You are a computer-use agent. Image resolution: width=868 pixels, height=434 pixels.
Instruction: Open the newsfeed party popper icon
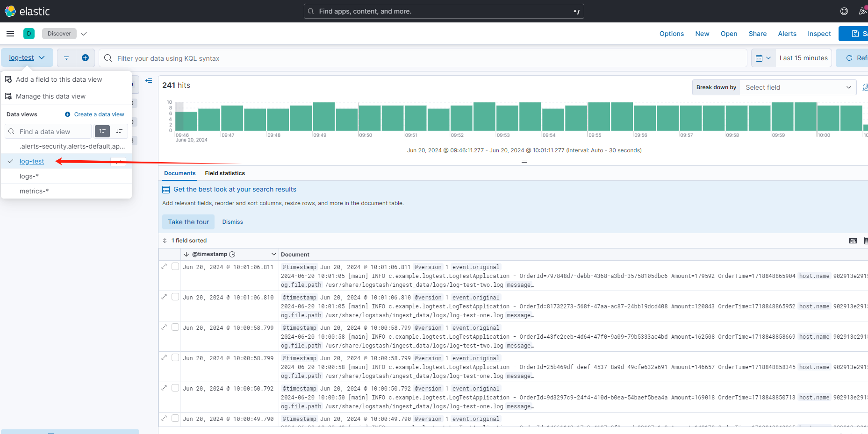pyautogui.click(x=863, y=11)
